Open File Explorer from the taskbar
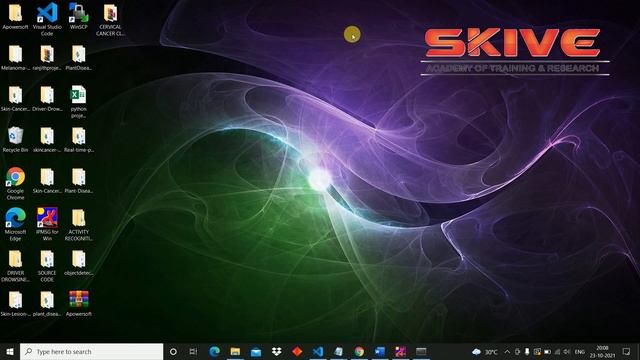The height and width of the screenshot is (360, 640). pos(235,351)
